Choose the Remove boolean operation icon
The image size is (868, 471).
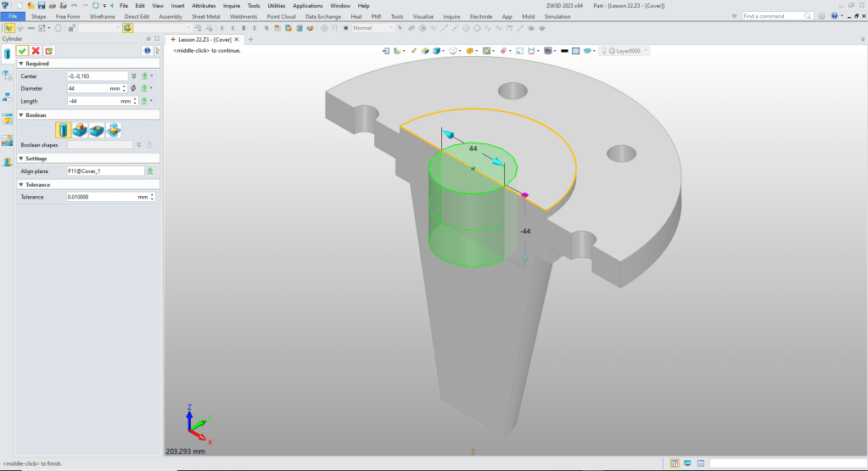97,130
